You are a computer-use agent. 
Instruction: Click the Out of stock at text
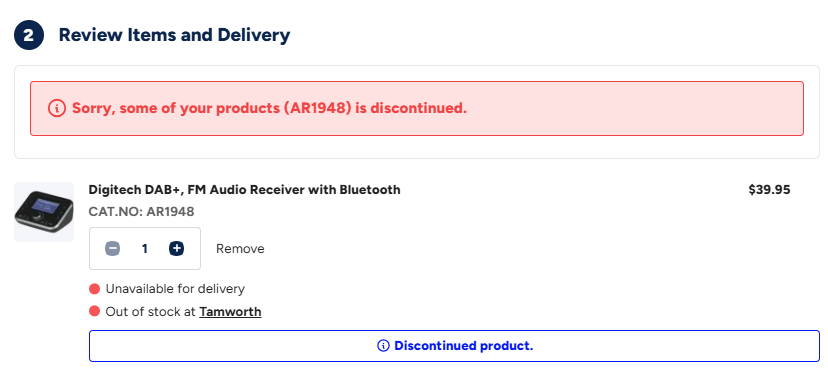pyautogui.click(x=150, y=312)
